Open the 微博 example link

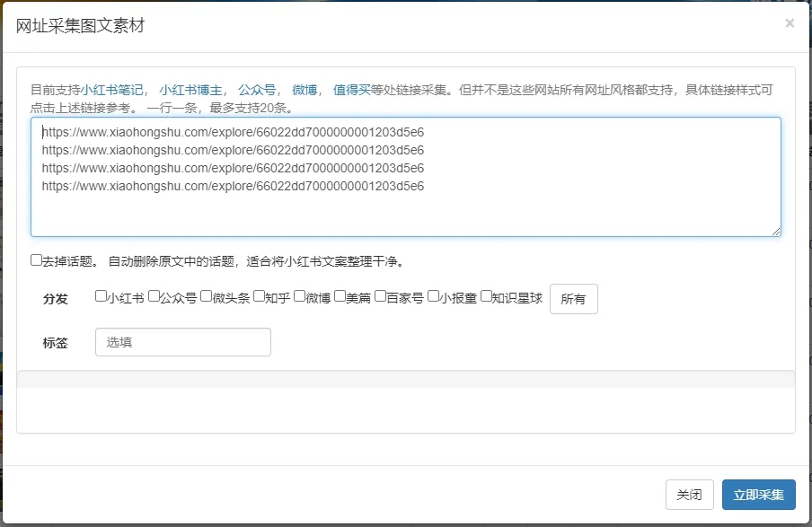pyautogui.click(x=304, y=90)
